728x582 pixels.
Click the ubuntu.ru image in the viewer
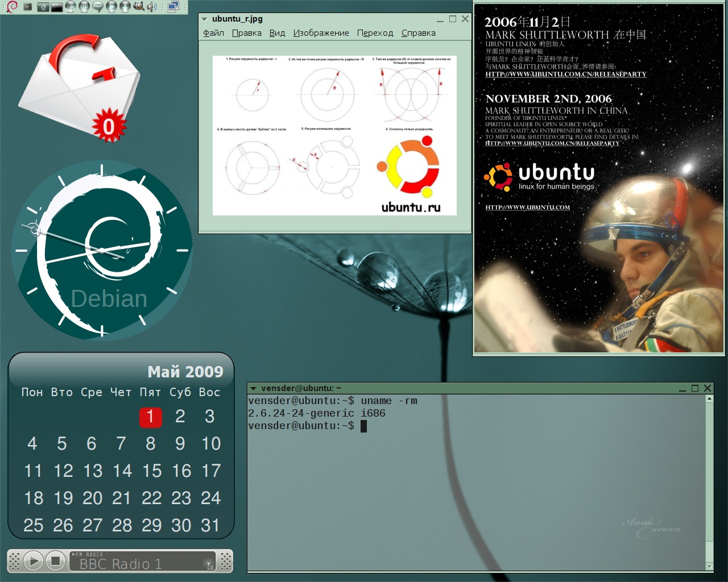point(334,135)
